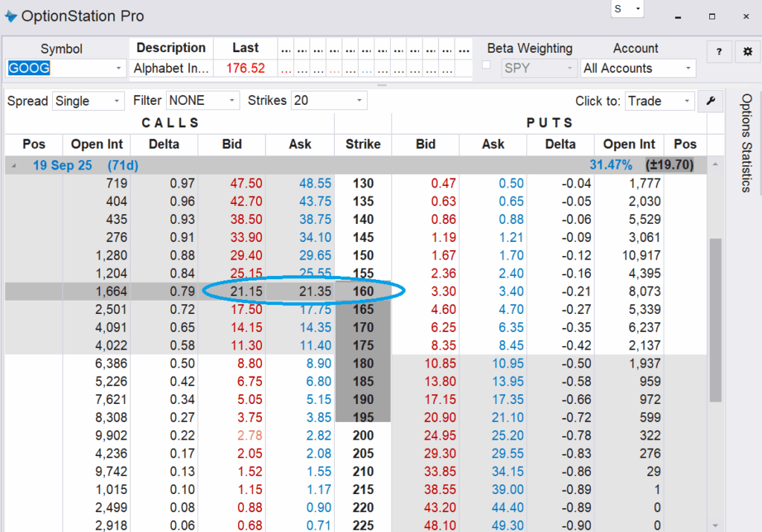Viewport: 762px width, 532px height.
Task: Click put ask 6.35 at strike 170
Action: tap(511, 327)
